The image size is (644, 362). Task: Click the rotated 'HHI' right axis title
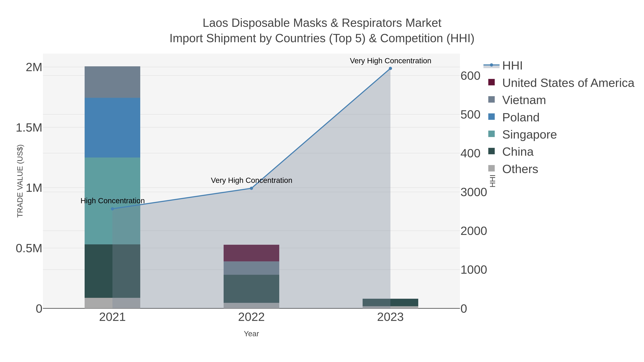pos(492,181)
